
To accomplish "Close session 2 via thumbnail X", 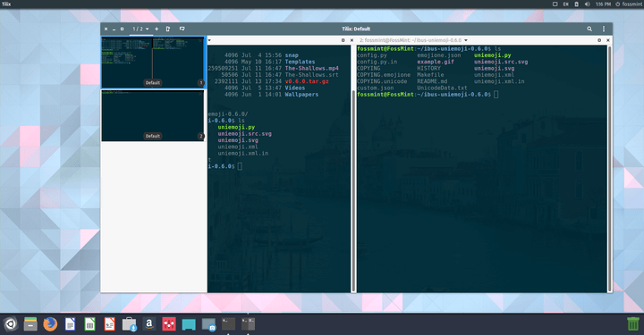I will coord(200,94).
